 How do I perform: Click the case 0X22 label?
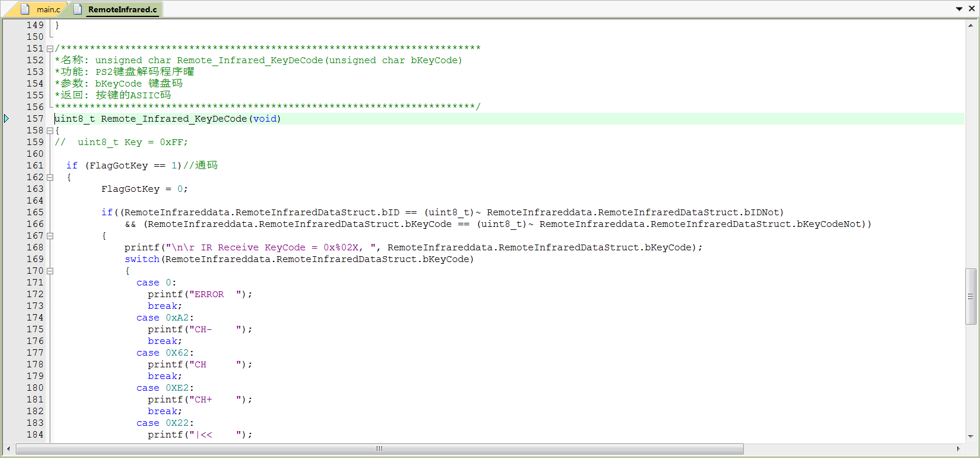(x=165, y=423)
